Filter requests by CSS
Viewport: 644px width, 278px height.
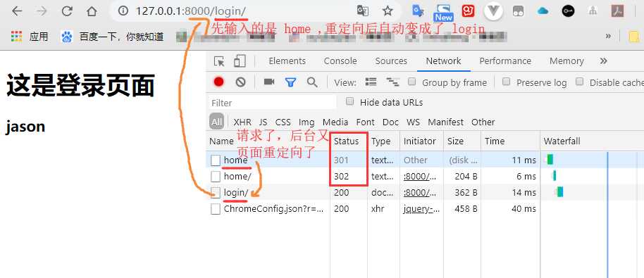pos(283,122)
